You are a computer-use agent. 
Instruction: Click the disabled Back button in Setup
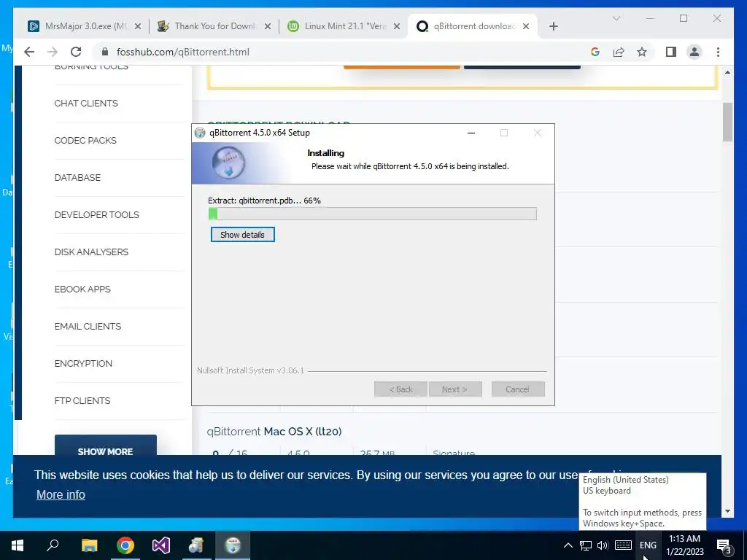pyautogui.click(x=400, y=389)
